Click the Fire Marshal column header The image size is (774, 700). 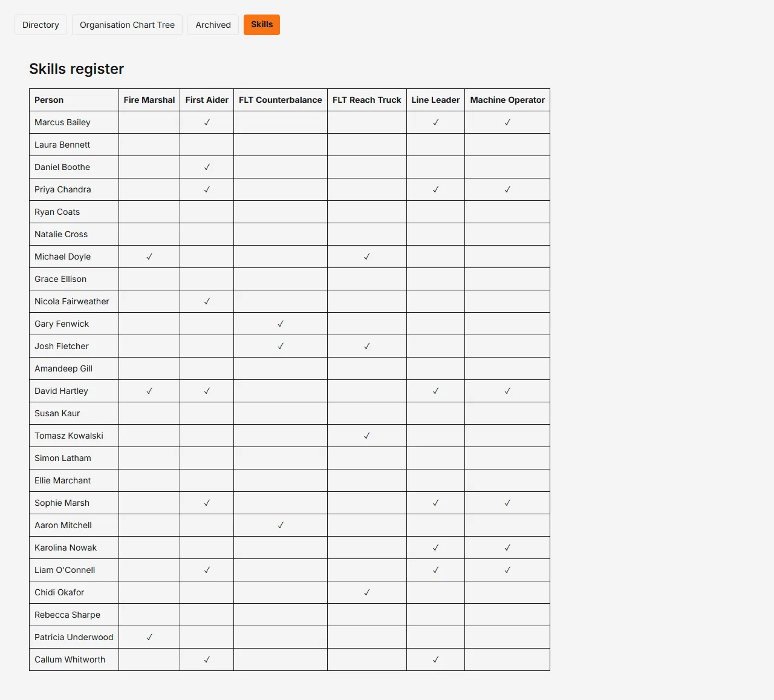pyautogui.click(x=149, y=100)
